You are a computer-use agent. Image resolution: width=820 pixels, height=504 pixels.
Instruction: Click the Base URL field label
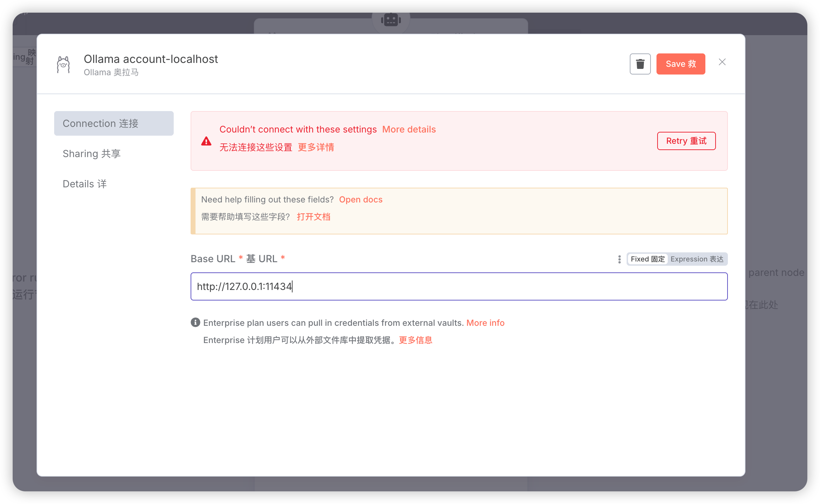[x=238, y=259]
